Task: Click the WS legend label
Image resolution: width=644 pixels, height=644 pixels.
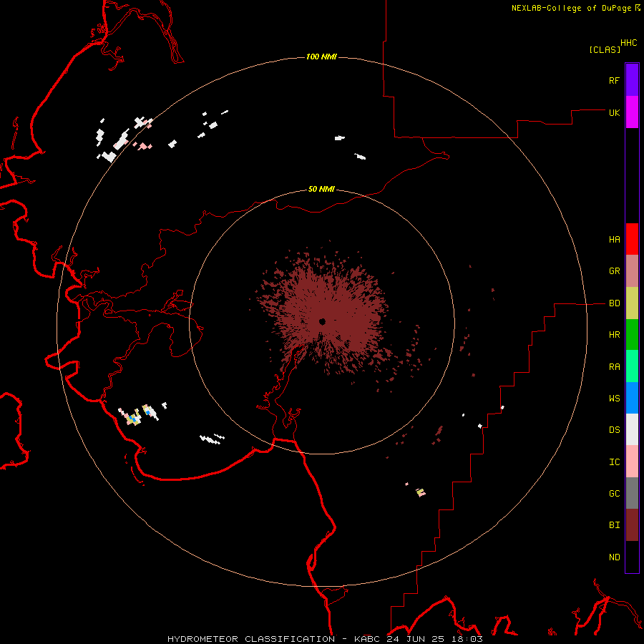Action: 614,398
